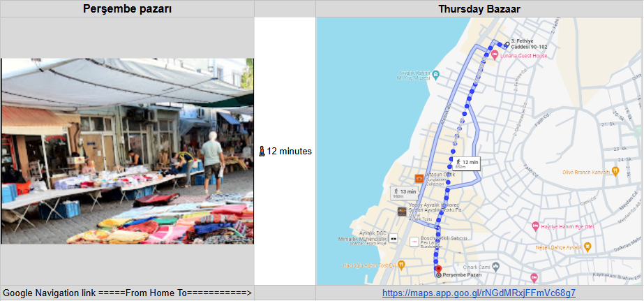Click the Çınarlı Cami mosque marker

[x=495, y=265]
